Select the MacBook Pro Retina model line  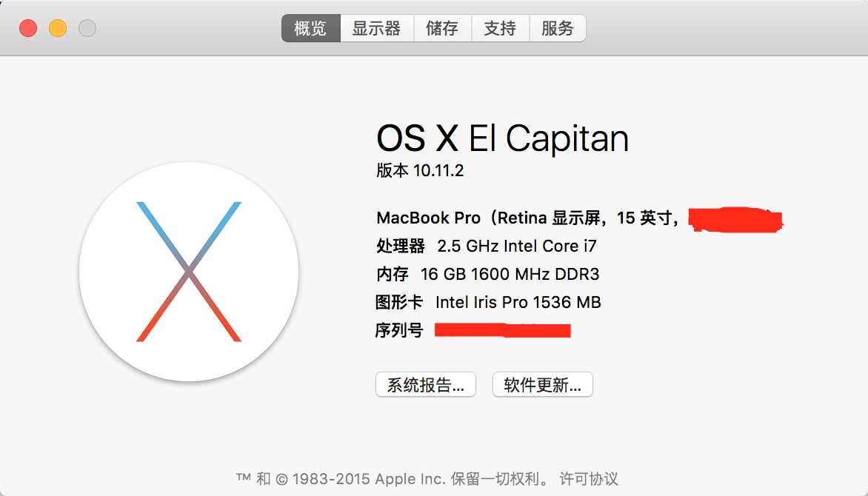pos(527,218)
